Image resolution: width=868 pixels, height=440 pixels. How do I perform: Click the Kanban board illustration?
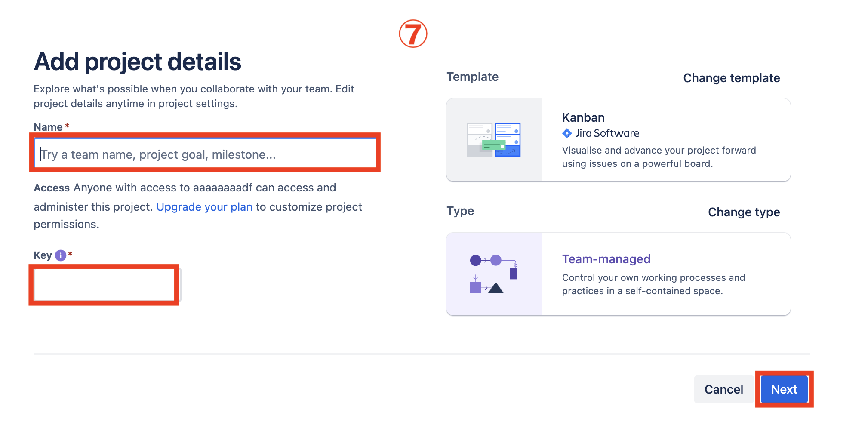(x=494, y=140)
